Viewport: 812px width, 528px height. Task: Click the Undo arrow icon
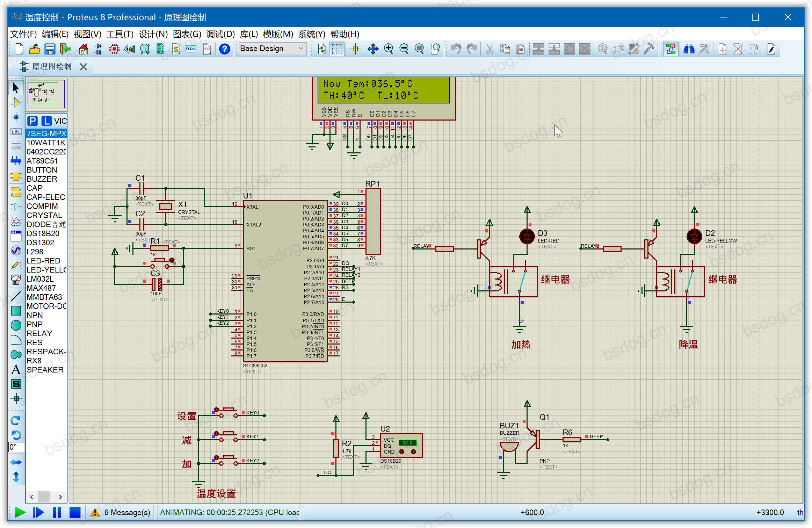click(x=456, y=49)
